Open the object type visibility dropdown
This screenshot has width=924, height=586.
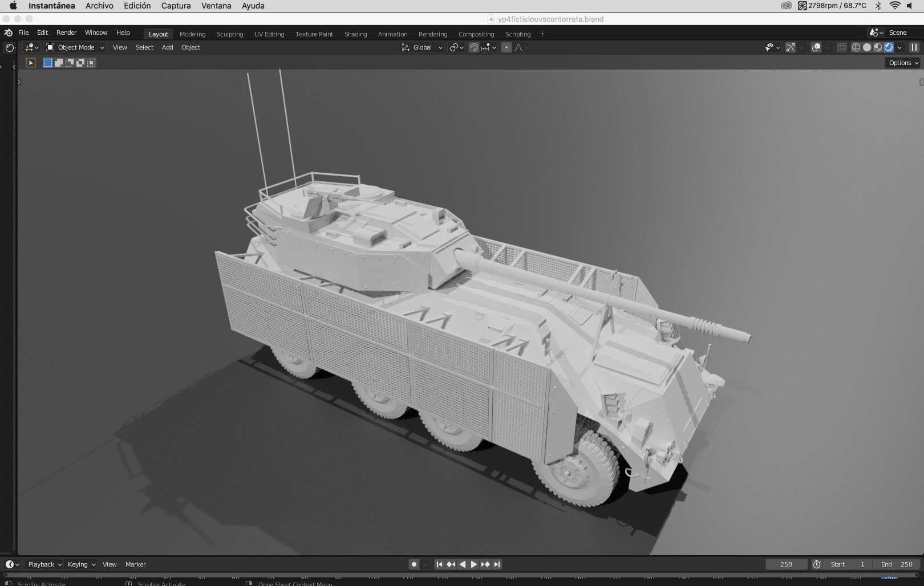click(772, 47)
